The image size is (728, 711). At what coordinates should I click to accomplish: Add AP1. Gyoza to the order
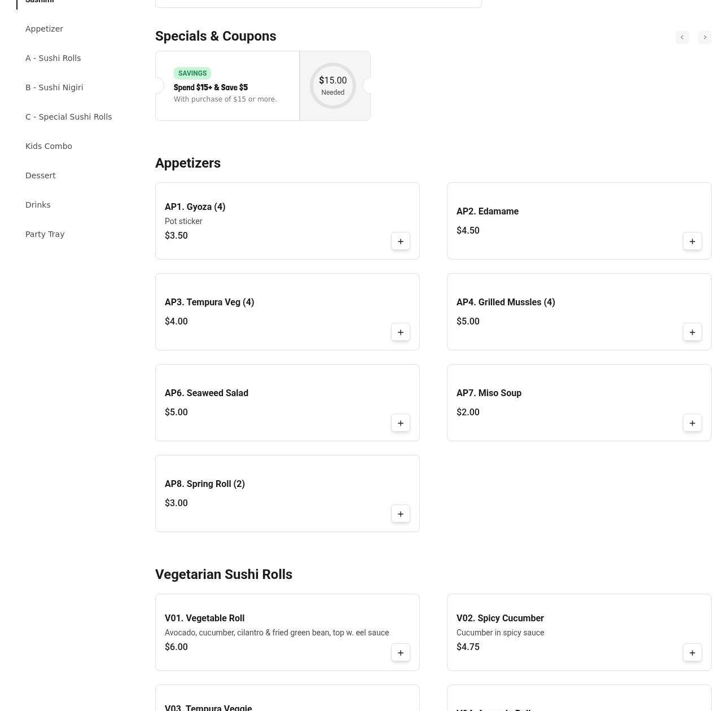coord(400,242)
